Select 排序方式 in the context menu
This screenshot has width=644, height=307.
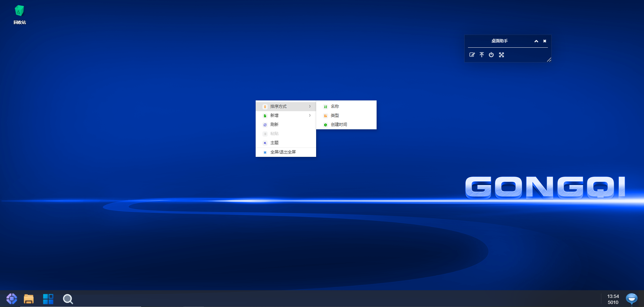tap(286, 106)
